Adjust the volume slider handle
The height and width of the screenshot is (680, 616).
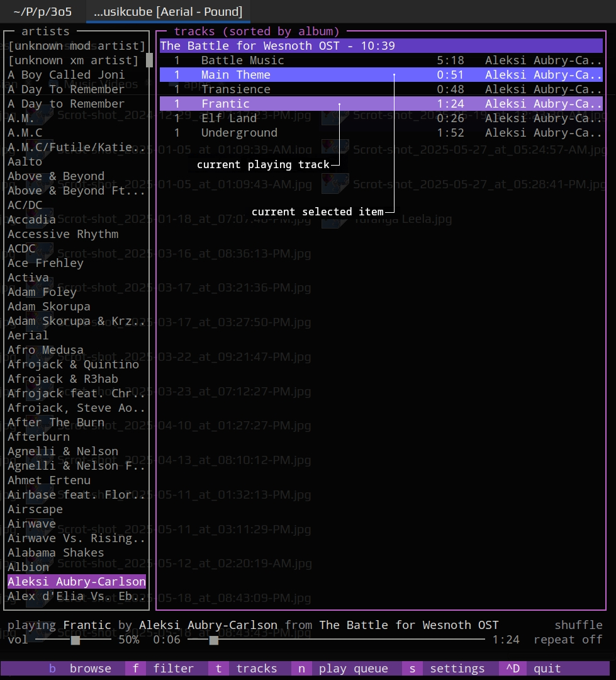(x=76, y=640)
